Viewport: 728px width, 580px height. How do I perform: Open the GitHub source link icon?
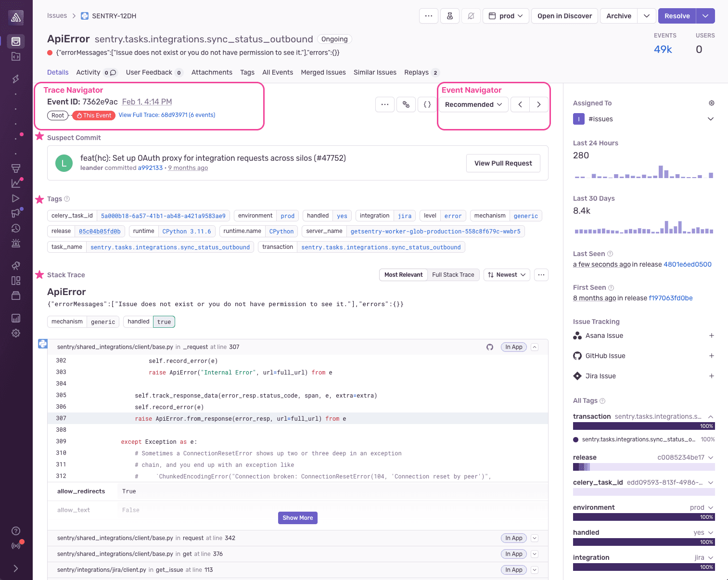pos(490,347)
